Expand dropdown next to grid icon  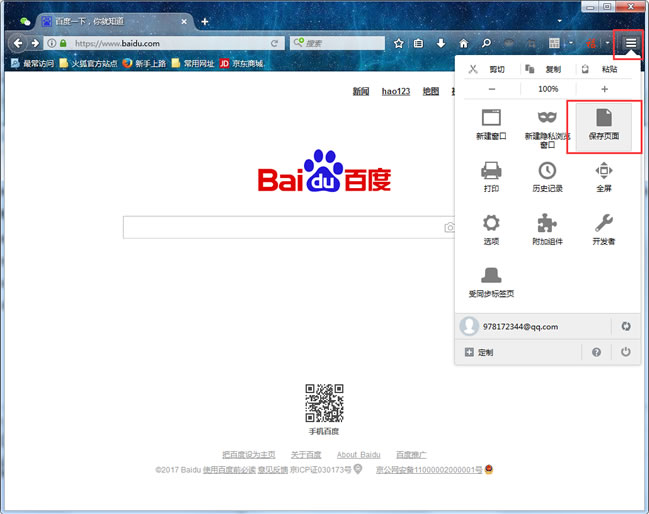tap(571, 43)
